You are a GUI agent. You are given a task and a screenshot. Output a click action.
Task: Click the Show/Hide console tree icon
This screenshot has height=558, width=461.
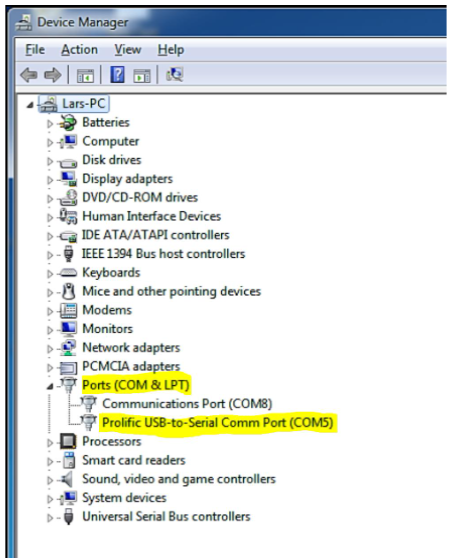point(85,76)
